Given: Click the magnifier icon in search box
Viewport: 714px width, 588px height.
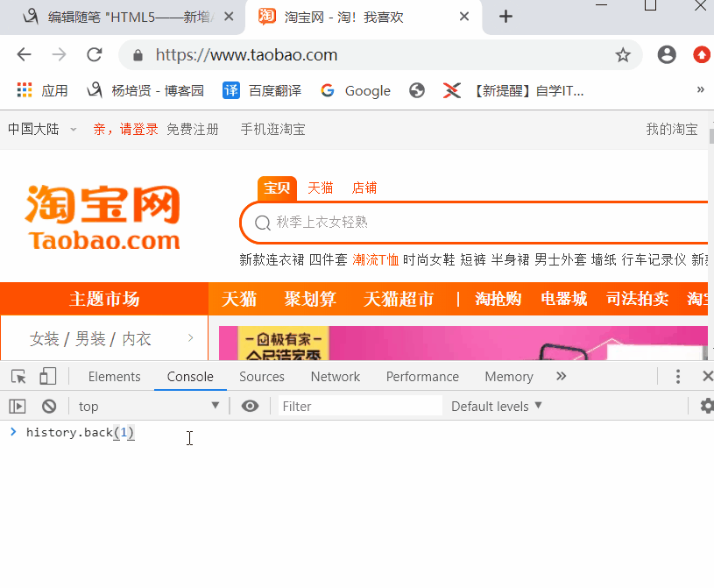Looking at the screenshot, I should 263,223.
